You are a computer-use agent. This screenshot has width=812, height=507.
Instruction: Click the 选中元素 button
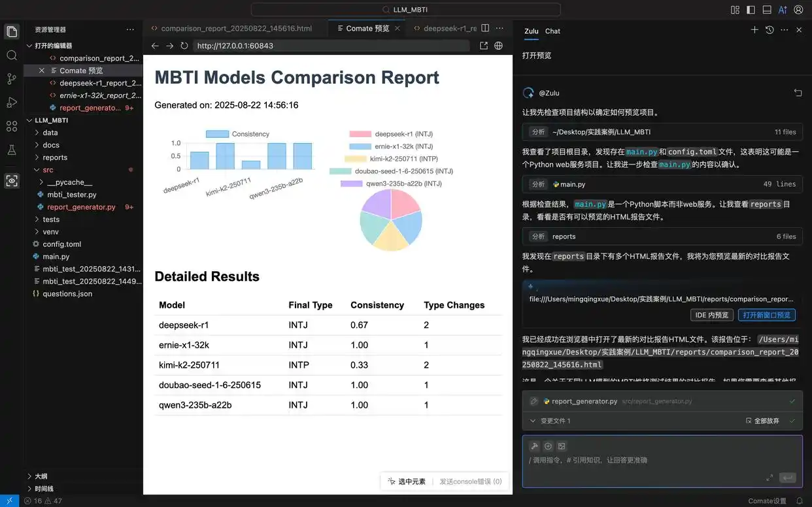(x=407, y=482)
